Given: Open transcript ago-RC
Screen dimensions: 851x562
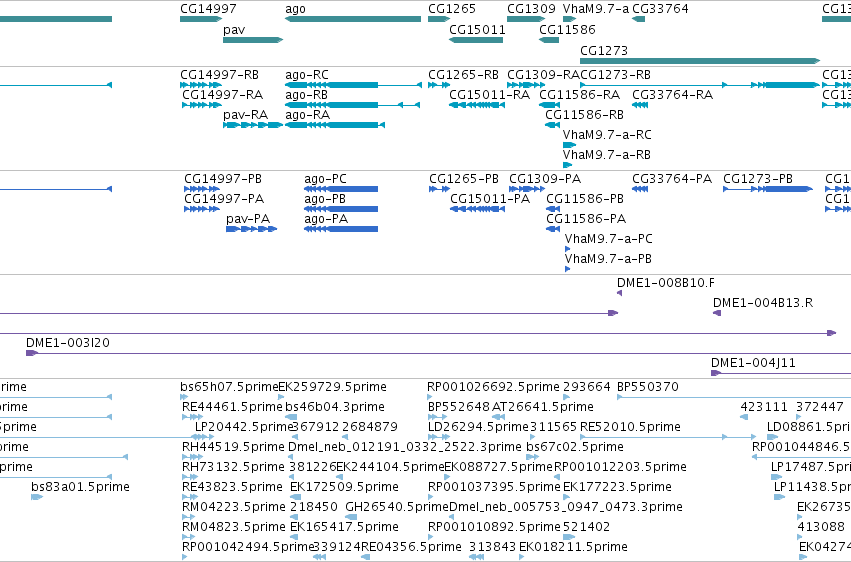Looking at the screenshot, I should point(307,74).
